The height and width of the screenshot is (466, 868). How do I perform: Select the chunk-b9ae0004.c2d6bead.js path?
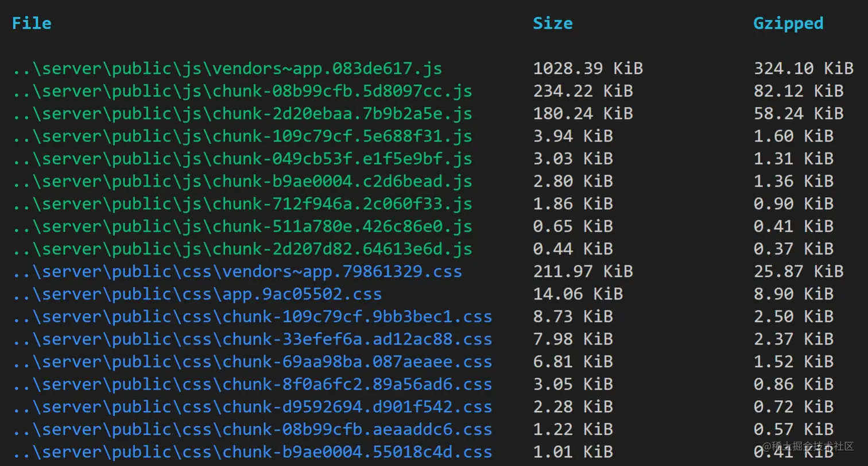click(x=242, y=182)
